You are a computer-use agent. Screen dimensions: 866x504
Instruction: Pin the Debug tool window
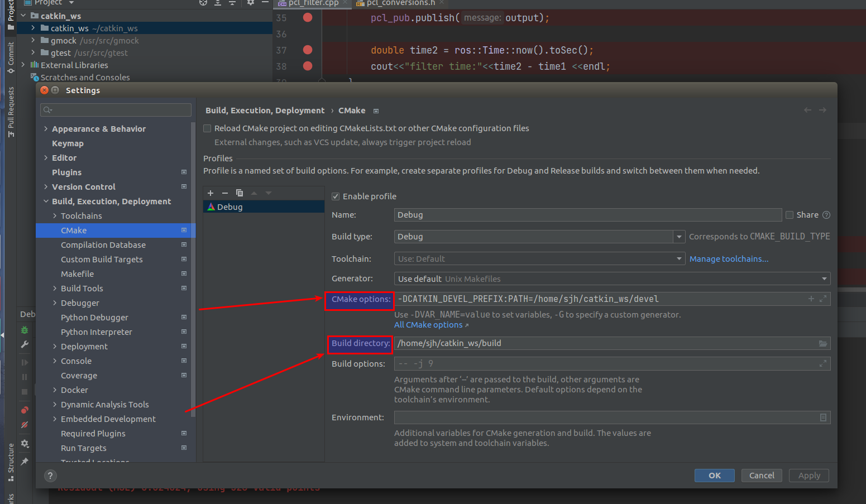point(25,461)
